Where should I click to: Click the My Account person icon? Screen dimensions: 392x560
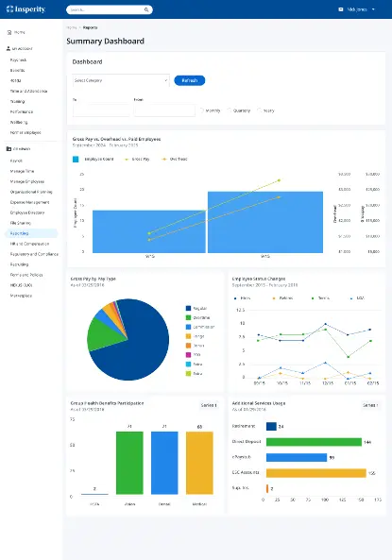[9, 48]
